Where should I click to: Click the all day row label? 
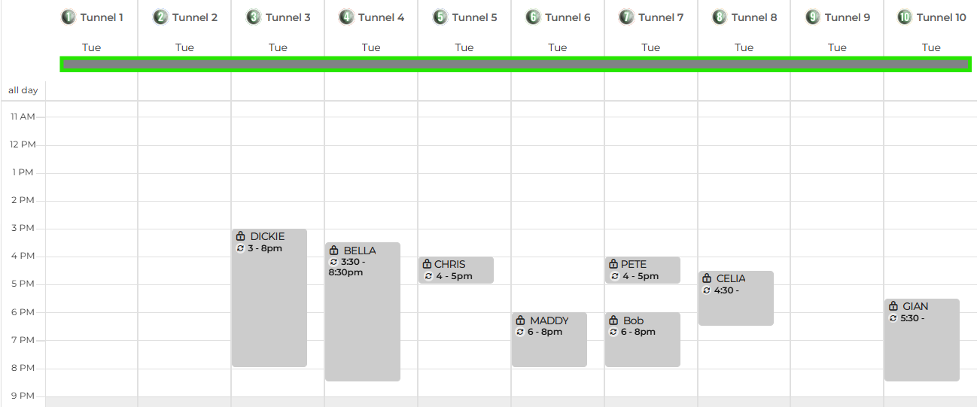23,90
